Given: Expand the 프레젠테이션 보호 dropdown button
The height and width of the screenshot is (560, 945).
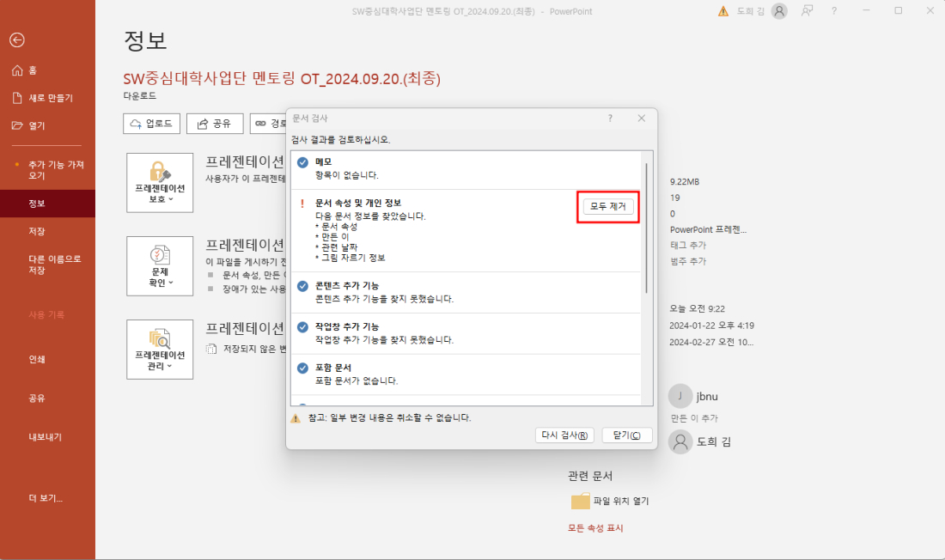Looking at the screenshot, I should click(160, 183).
